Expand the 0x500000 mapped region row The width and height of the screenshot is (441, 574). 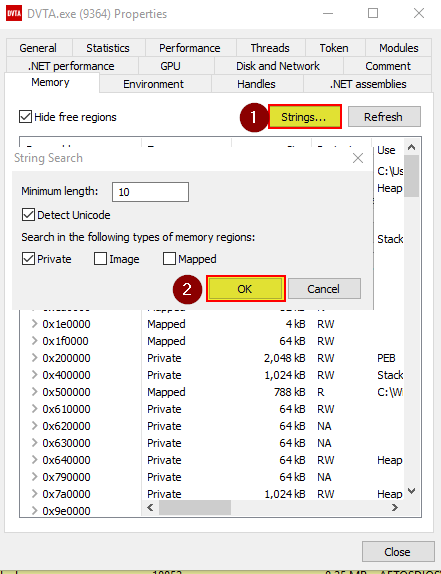point(34,392)
